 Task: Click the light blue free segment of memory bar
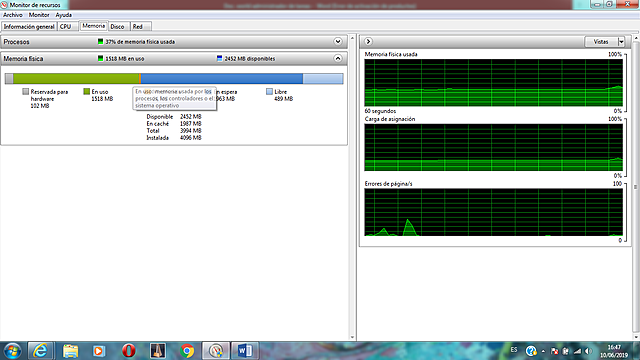[323, 78]
